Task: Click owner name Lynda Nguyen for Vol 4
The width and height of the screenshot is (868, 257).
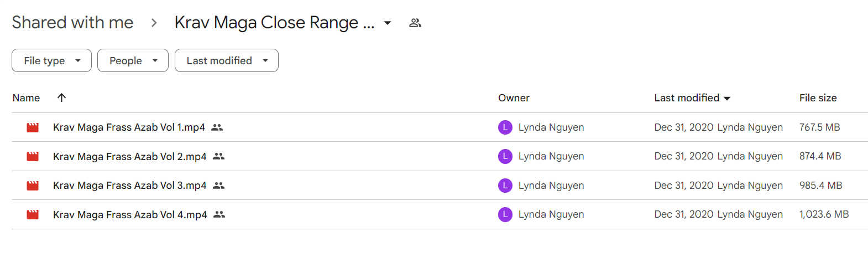Action: point(551,214)
